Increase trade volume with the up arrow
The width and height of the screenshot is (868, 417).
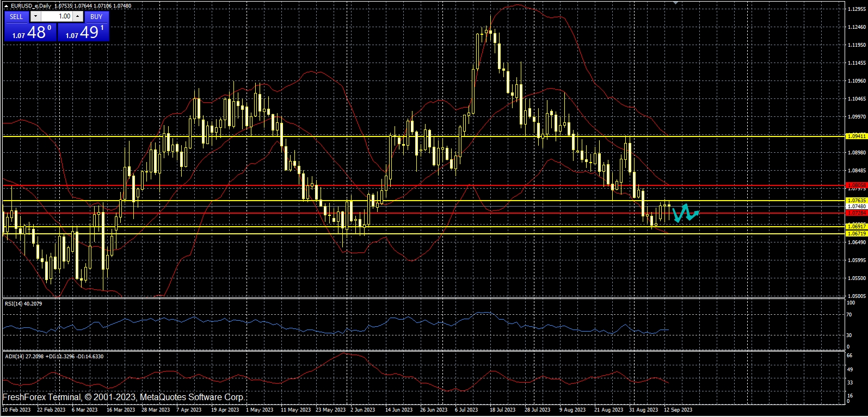coord(78,16)
